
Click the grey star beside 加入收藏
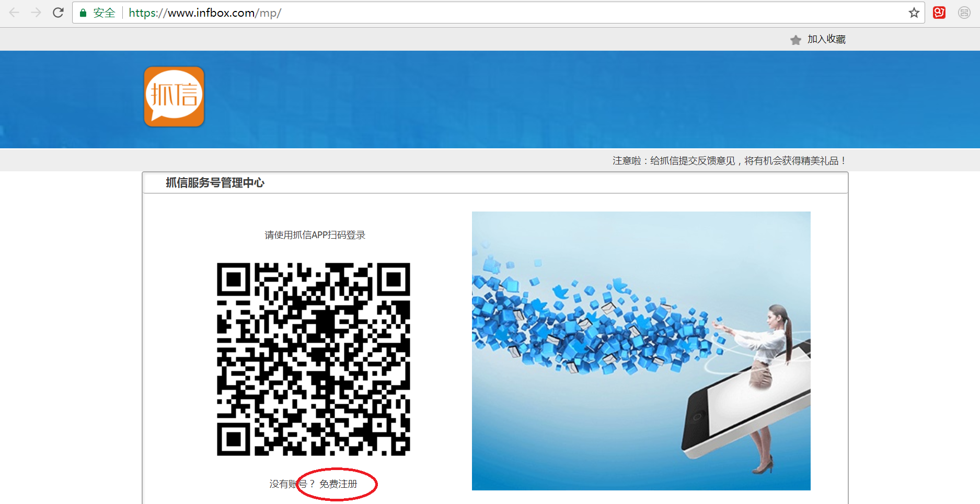click(795, 40)
